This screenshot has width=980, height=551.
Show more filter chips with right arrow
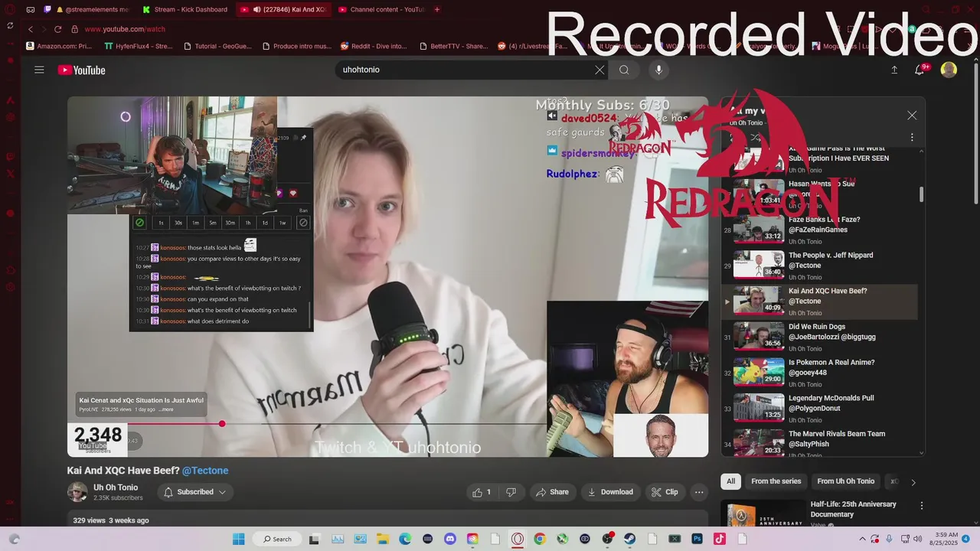click(913, 482)
